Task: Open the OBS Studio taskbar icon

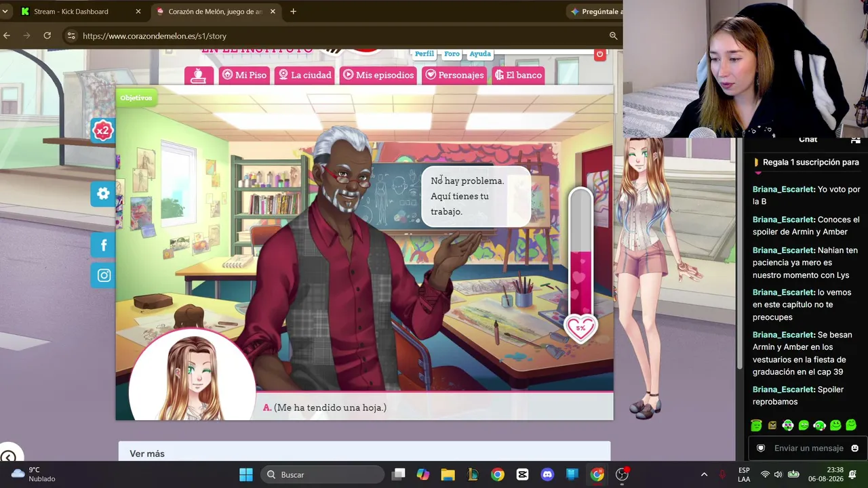Action: (x=622, y=474)
